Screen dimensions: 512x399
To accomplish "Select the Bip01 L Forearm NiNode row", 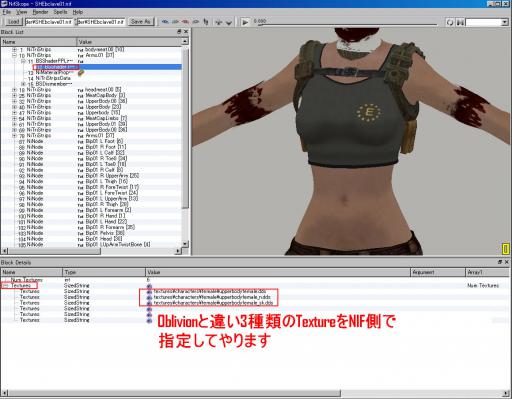I will 92,210.
